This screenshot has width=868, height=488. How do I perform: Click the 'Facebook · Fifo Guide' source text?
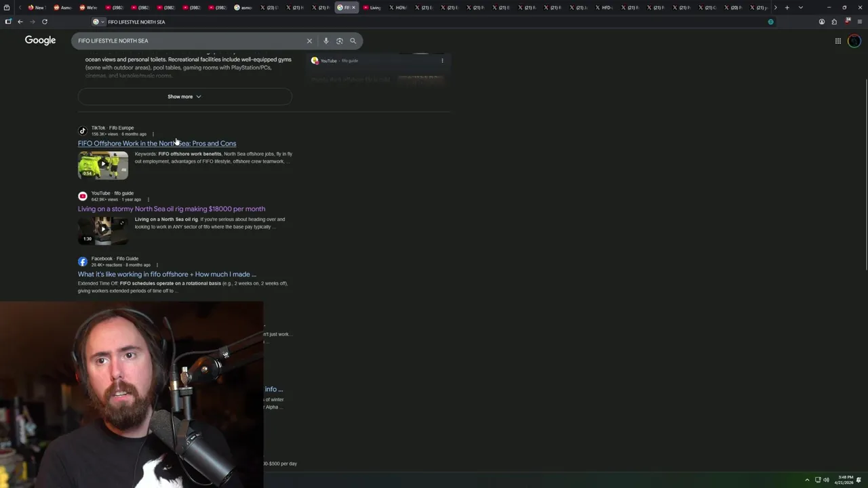(115, 258)
